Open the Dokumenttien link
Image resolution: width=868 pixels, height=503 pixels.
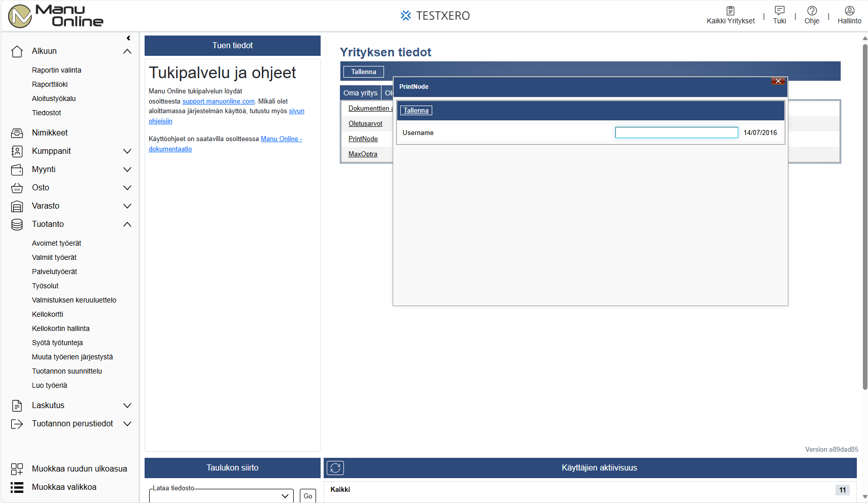tap(370, 109)
